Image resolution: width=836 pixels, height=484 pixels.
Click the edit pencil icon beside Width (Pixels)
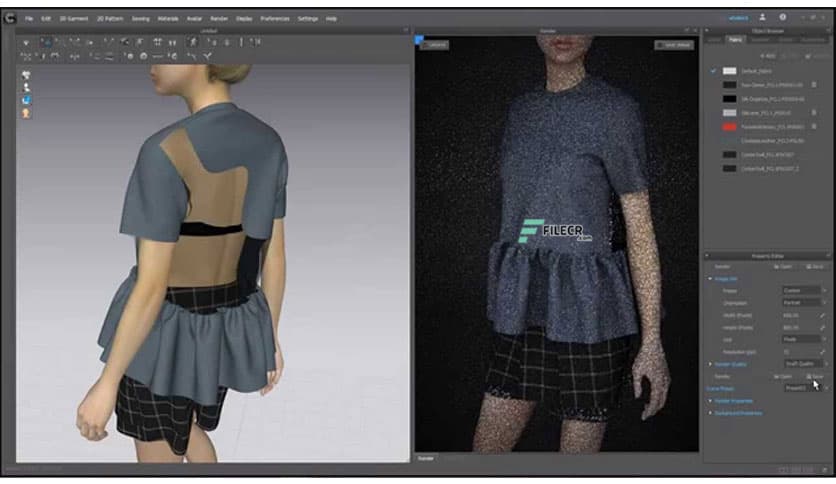click(x=823, y=315)
